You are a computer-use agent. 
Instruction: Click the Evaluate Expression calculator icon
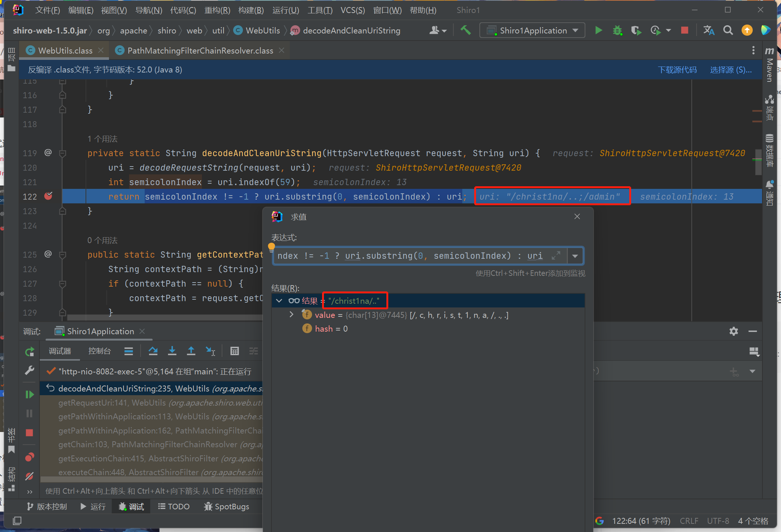(x=234, y=351)
